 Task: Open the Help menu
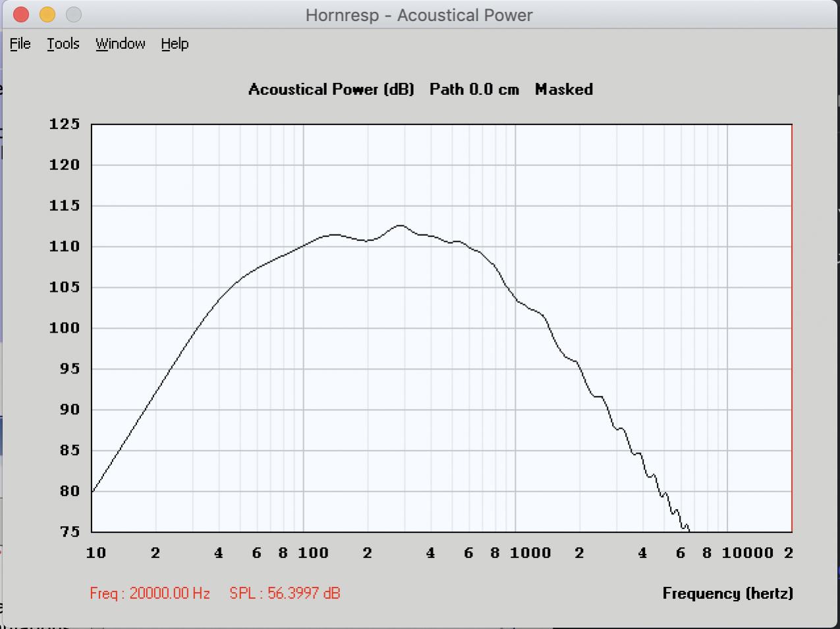tap(175, 43)
